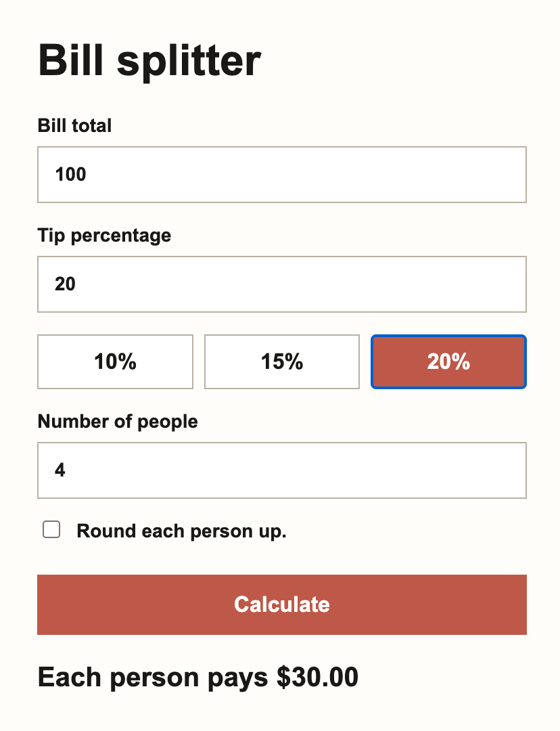Click the 'Bill total' field label
The width and height of the screenshot is (560, 731).
point(74,125)
